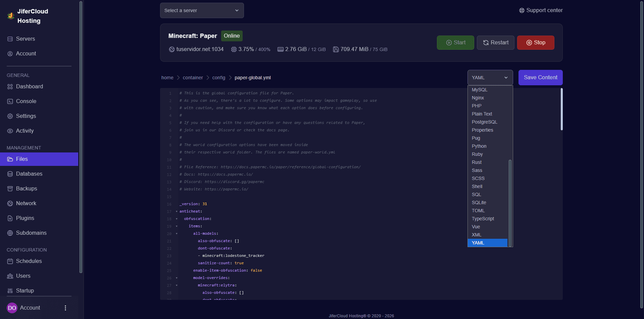This screenshot has width=644, height=319.
Task: Click the Users group icon
Action: [10, 276]
